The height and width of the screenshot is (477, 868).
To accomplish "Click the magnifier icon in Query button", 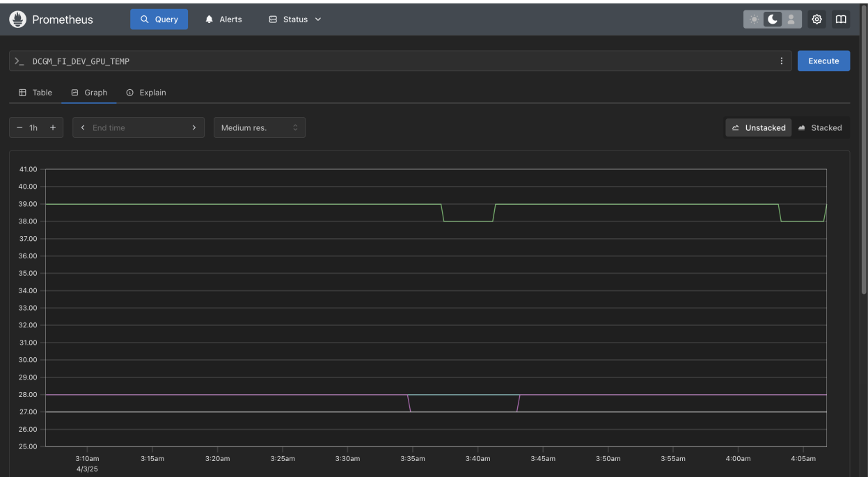I will 145,19.
